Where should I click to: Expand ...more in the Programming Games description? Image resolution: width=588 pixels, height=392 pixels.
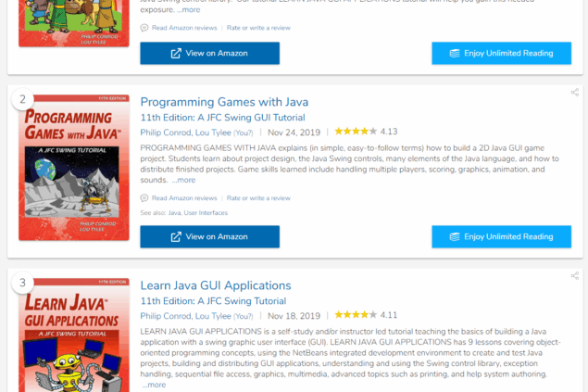point(183,180)
